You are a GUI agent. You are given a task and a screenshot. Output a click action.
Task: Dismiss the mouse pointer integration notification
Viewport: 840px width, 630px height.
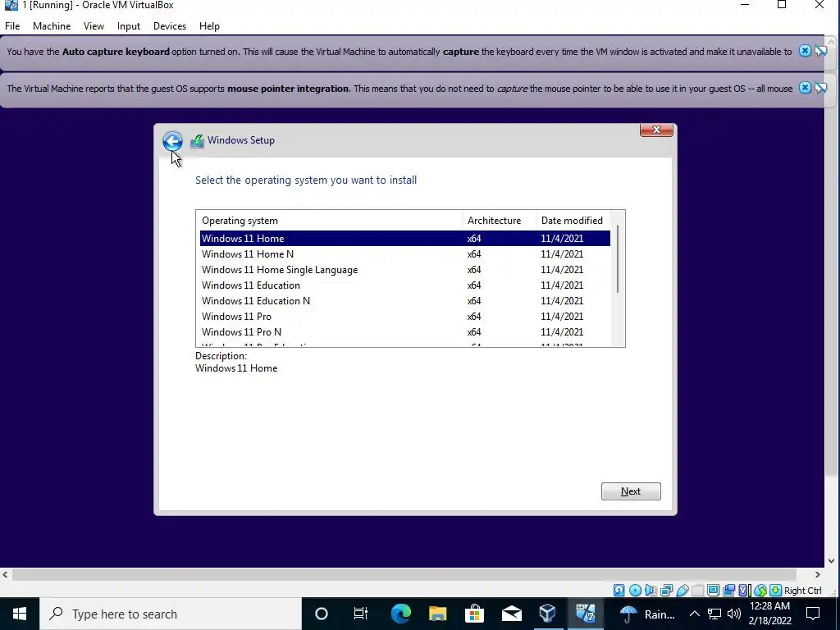point(805,87)
